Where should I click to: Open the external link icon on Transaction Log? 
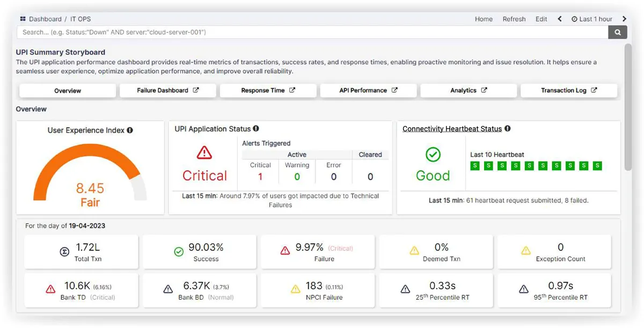(x=594, y=90)
